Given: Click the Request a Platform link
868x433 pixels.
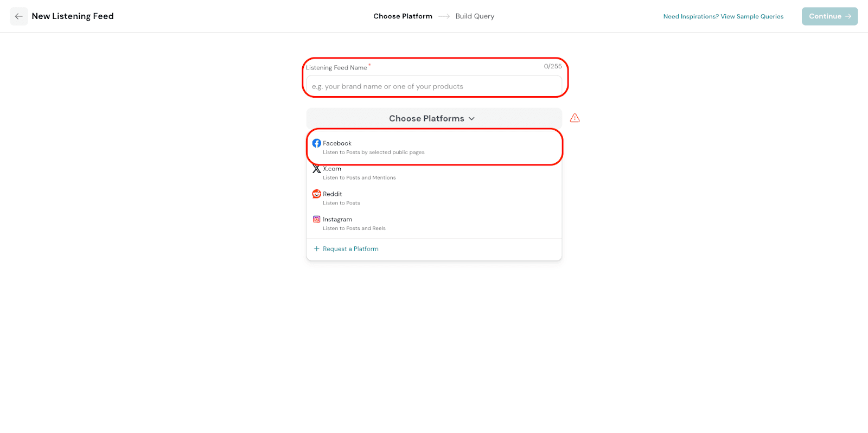Looking at the screenshot, I should point(350,249).
